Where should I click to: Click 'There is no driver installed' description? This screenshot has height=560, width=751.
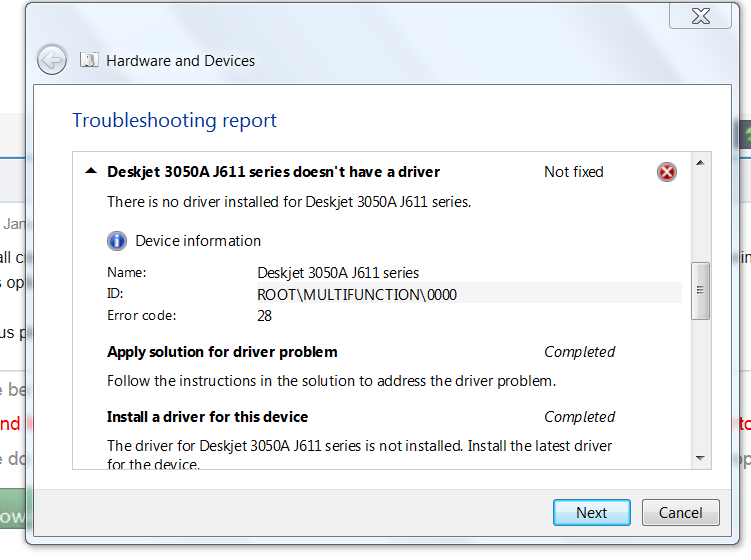(289, 202)
